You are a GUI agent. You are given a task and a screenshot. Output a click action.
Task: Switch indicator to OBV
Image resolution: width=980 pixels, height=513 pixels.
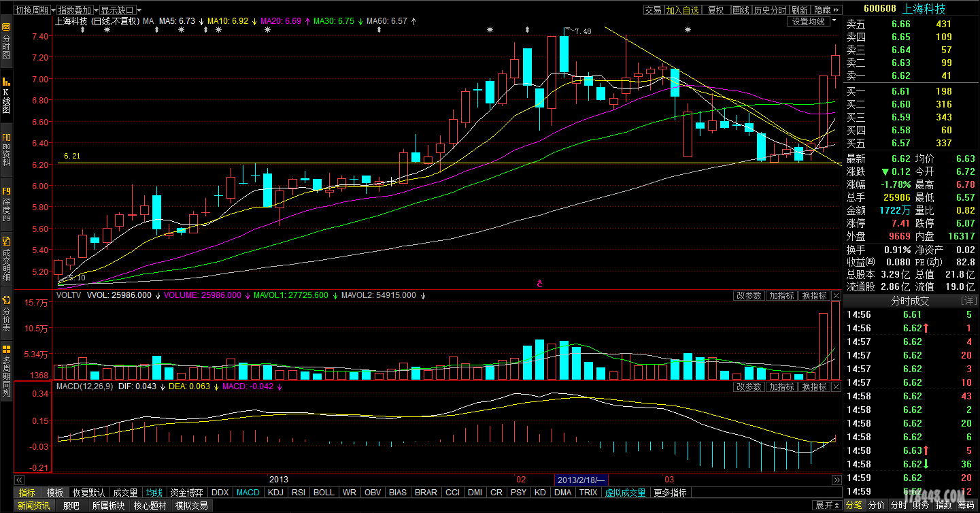tap(373, 493)
